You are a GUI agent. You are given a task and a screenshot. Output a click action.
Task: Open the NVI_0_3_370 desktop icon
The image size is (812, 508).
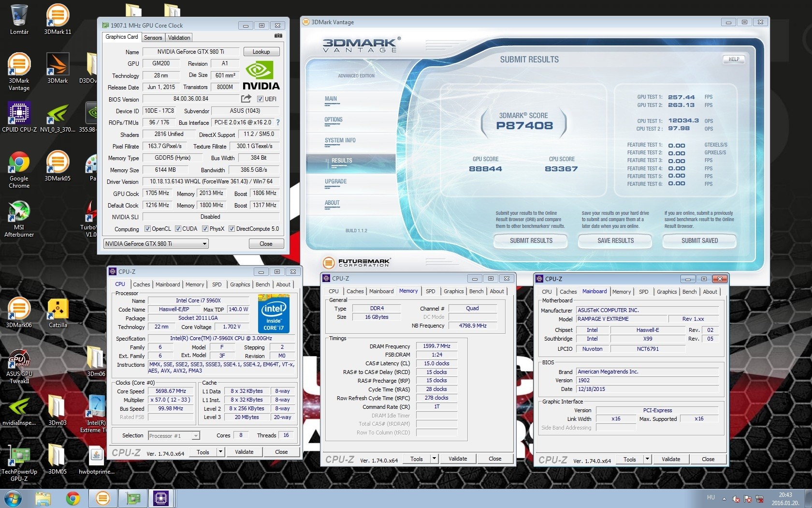click(x=58, y=117)
